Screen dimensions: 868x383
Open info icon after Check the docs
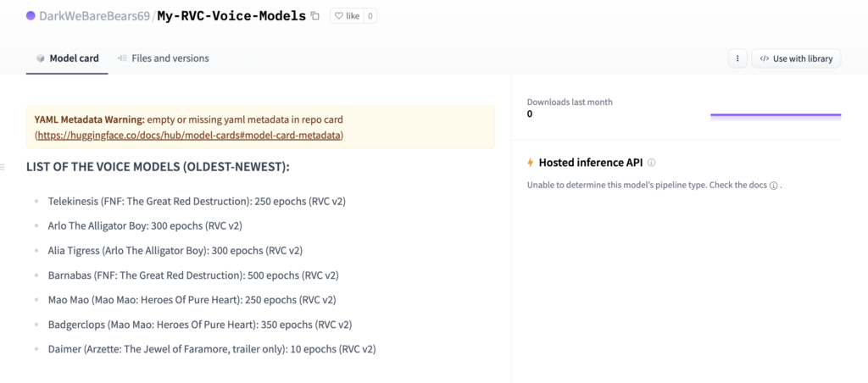click(x=773, y=186)
